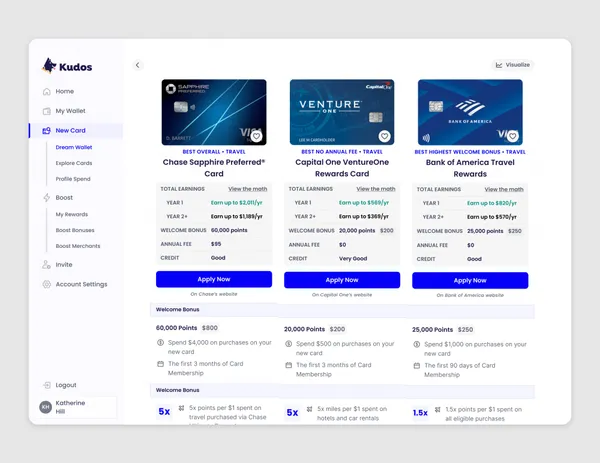Click dollar icon beside Spend $4,000
This screenshot has width=600, height=463.
161,342
